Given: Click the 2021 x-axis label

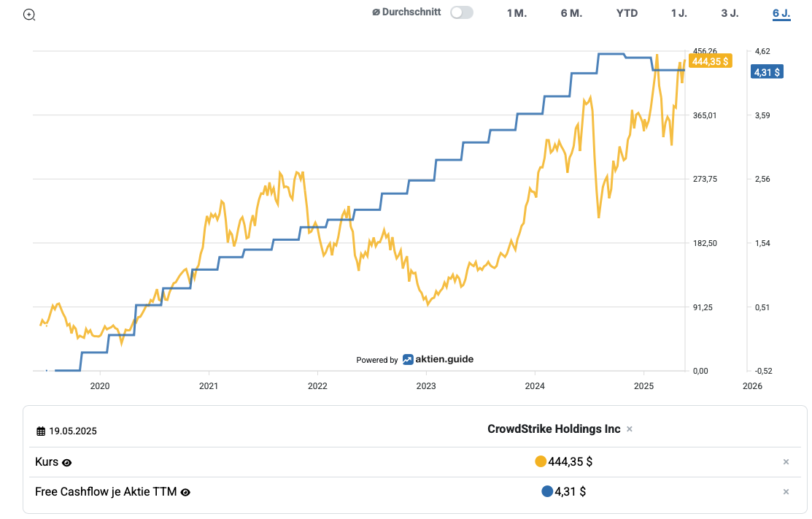Looking at the screenshot, I should [209, 386].
